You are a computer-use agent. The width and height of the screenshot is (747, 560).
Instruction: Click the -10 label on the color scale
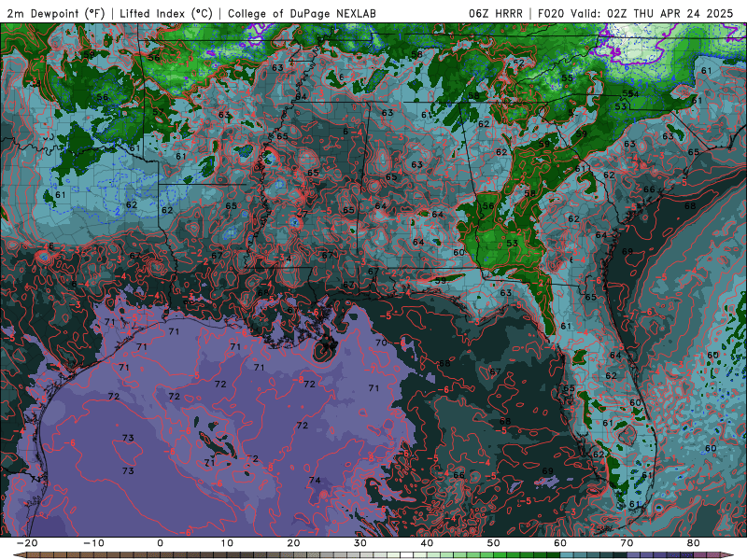tap(93, 543)
